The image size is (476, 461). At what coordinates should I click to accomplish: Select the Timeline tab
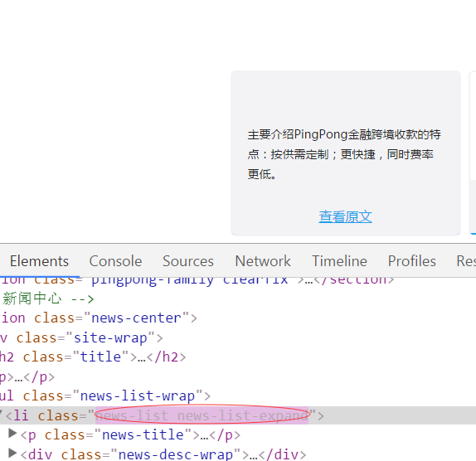coord(339,261)
